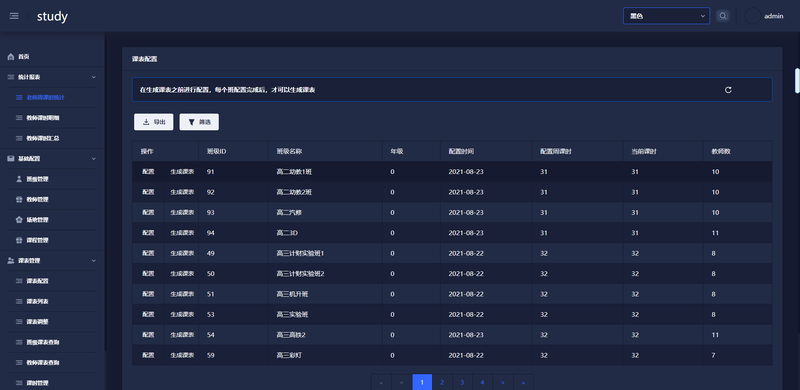
Task: Click the last page double arrow
Action: (523, 382)
